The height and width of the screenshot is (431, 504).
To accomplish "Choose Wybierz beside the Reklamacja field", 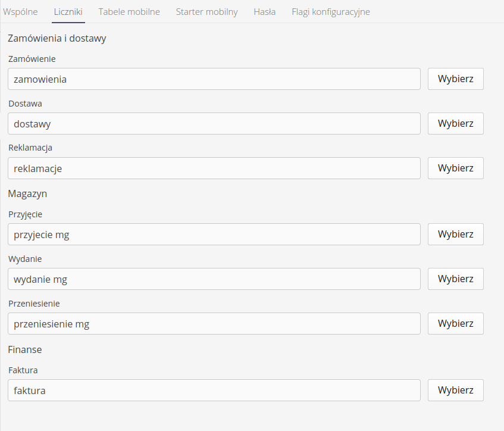I will pyautogui.click(x=455, y=168).
